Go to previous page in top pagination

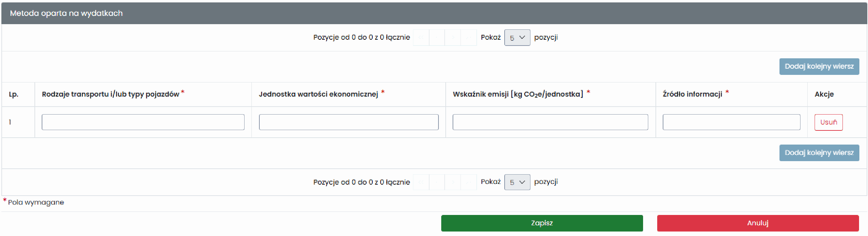click(437, 38)
